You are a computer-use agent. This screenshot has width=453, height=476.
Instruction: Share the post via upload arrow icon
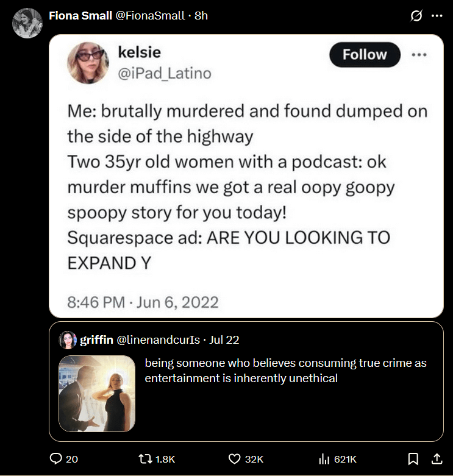(437, 459)
